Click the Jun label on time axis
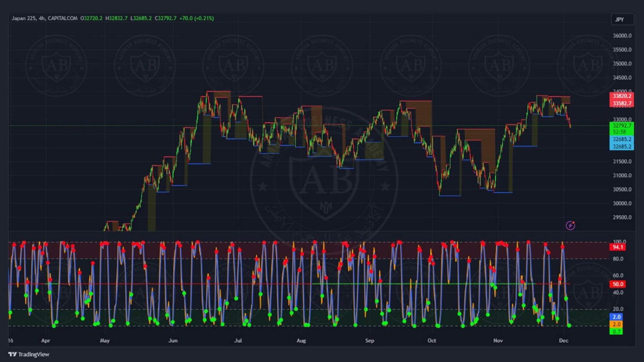The width and height of the screenshot is (644, 362). click(173, 341)
